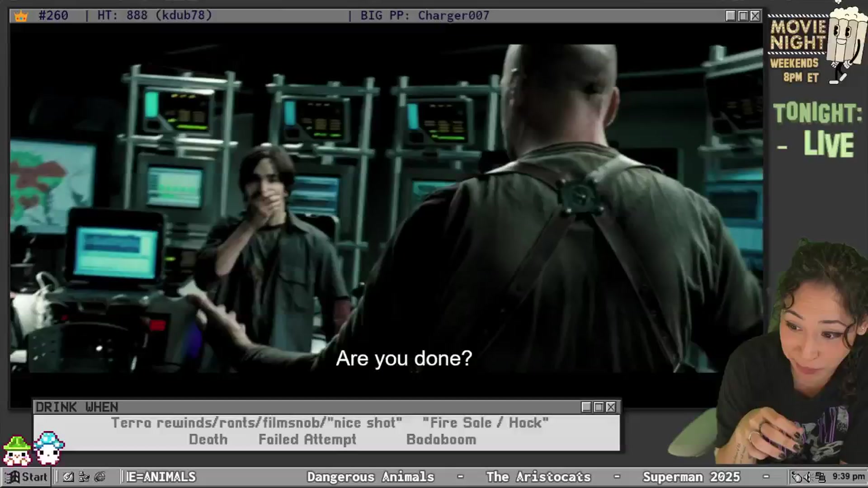The width and height of the screenshot is (868, 488).
Task: Maximize the DRINK WHEN window
Action: 599,407
